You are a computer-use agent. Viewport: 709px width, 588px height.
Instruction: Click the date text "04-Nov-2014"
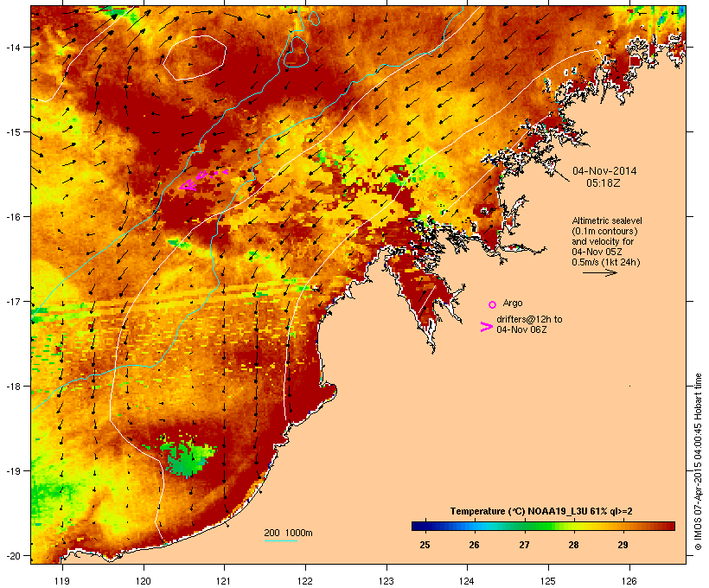(x=604, y=171)
